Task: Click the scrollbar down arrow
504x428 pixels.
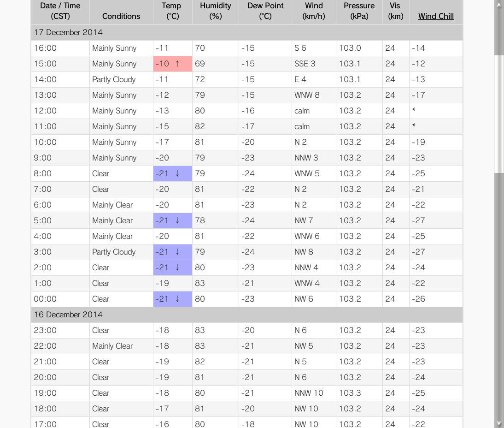Action: [499, 424]
